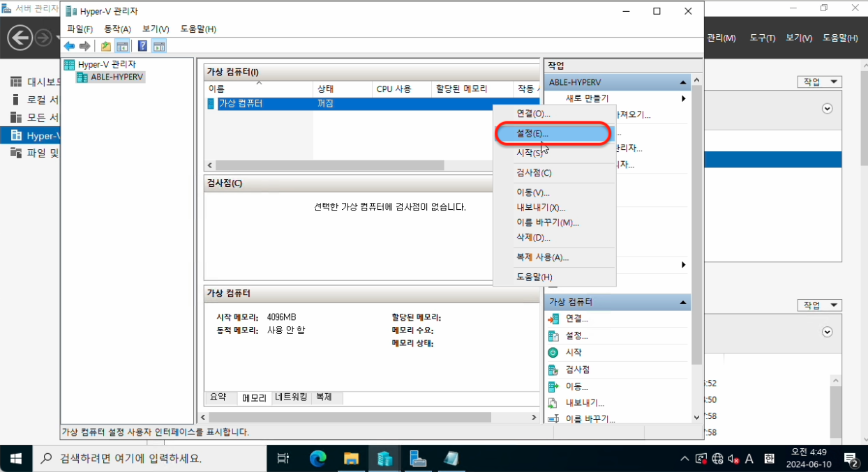Open the 동작(A) menu
Viewport: 868px width, 472px height.
(117, 29)
